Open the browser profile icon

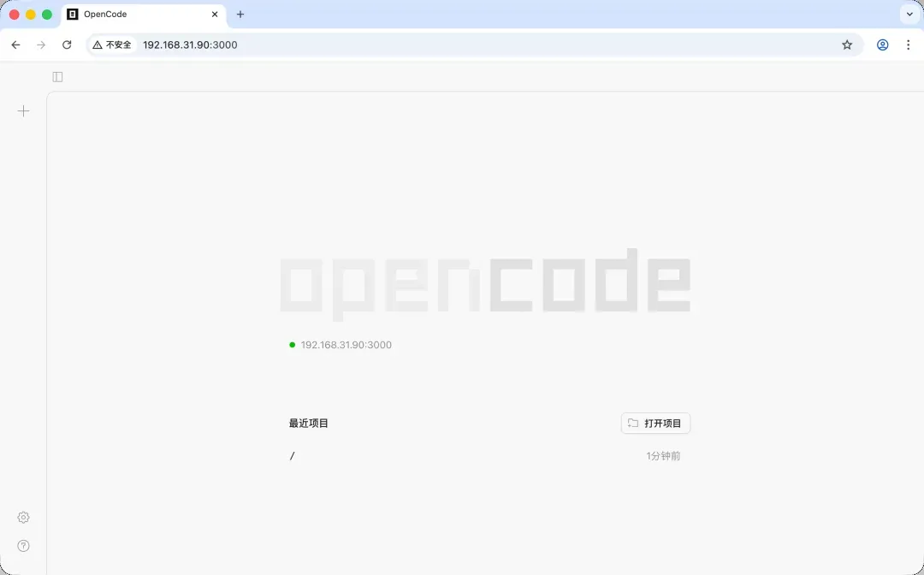tap(882, 44)
